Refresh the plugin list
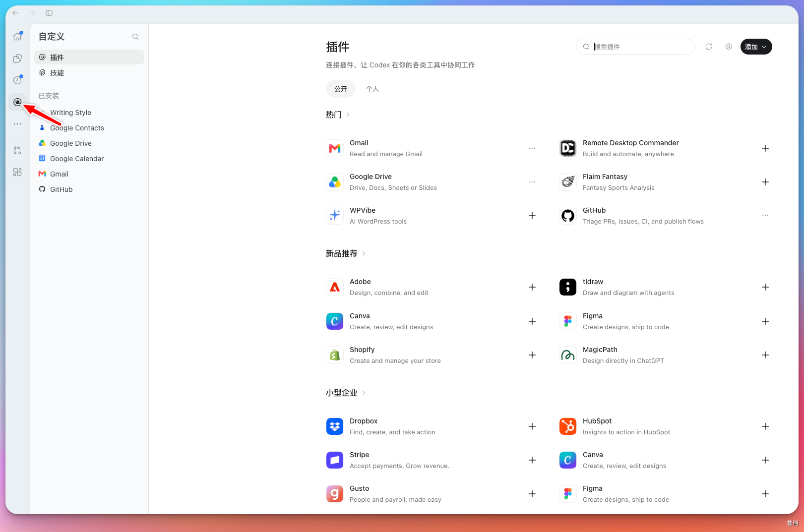 click(709, 47)
